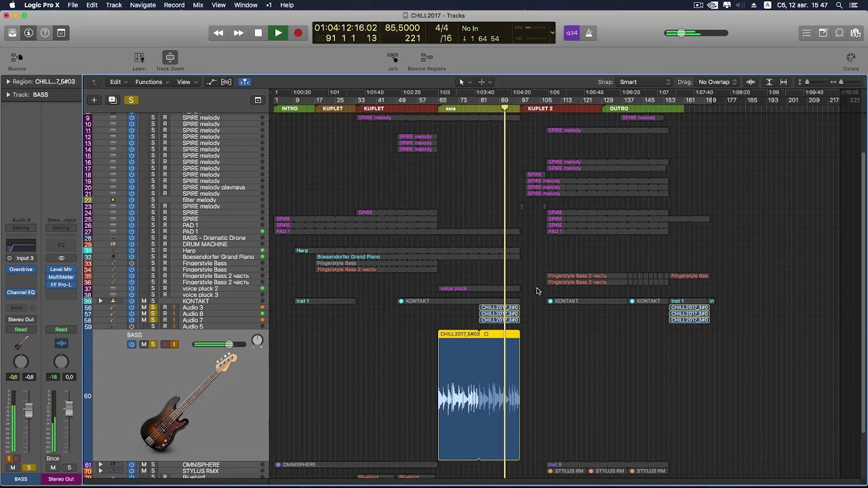868x488 pixels.
Task: Open the Apple menu
Action: [12, 5]
